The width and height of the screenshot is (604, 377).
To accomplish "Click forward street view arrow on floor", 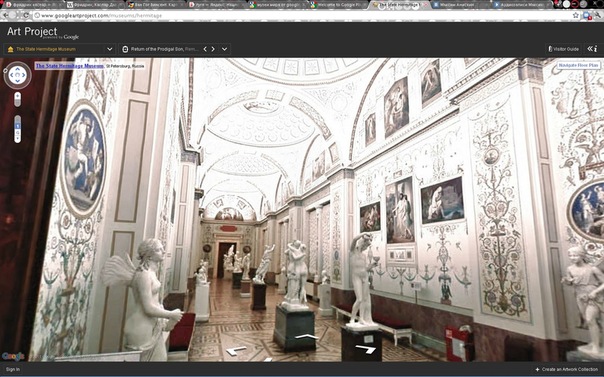I will click(x=306, y=337).
